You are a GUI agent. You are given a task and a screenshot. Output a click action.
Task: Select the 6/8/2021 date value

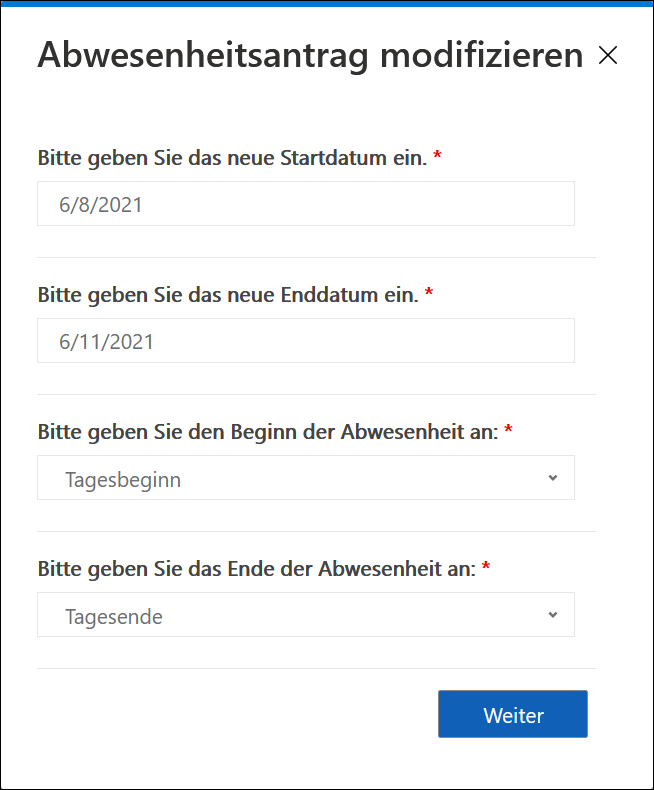[101, 205]
